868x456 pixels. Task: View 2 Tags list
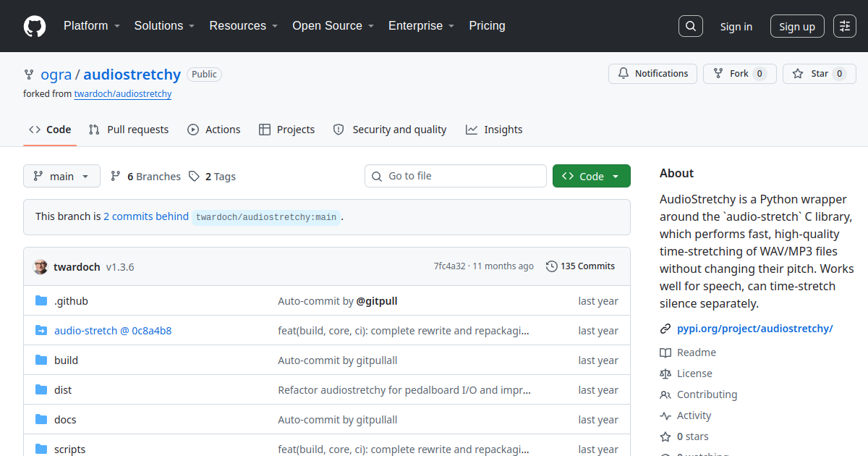[212, 177]
